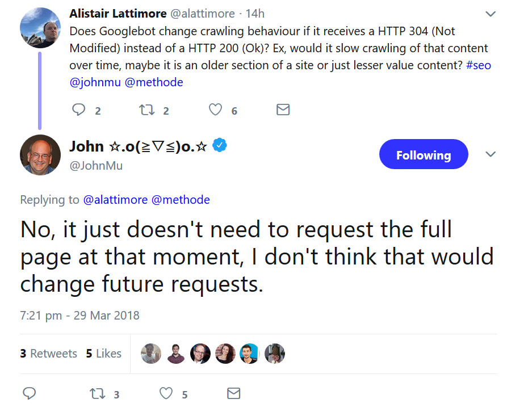Screen dimensions: 524x420
Task: Visit @alattimore profile from Replying to
Action: tap(115, 200)
